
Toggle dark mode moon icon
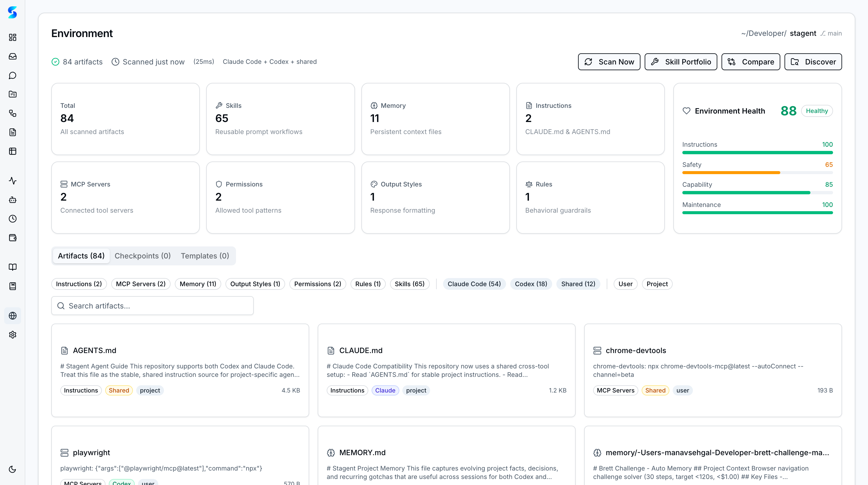12,469
